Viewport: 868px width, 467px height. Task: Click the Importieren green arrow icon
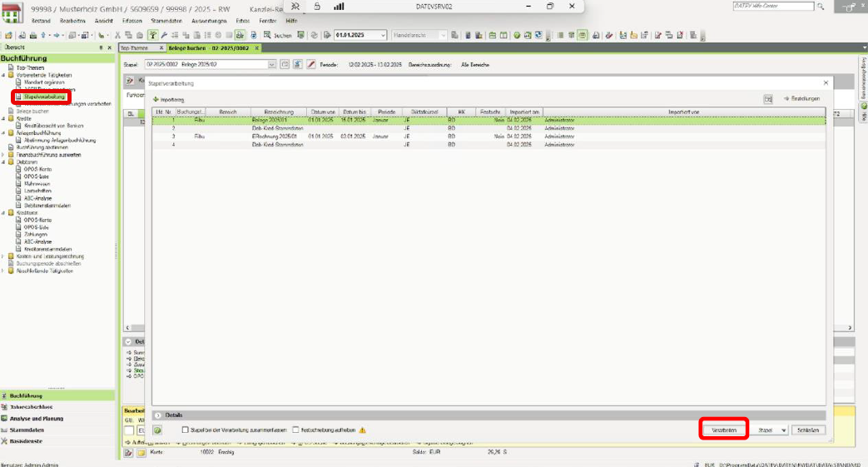tap(156, 99)
